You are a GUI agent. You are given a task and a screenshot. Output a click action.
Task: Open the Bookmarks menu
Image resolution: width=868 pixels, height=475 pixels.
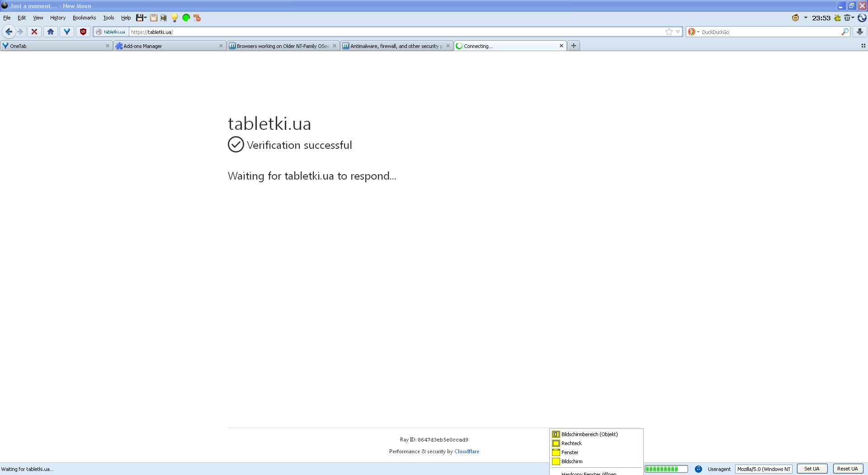(84, 18)
